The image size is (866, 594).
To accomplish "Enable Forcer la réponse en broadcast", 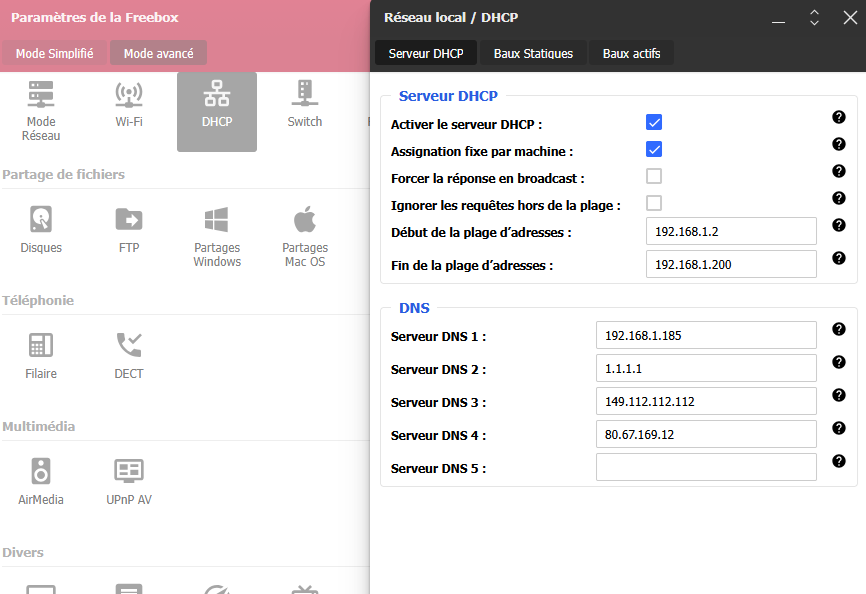I will (x=654, y=177).
